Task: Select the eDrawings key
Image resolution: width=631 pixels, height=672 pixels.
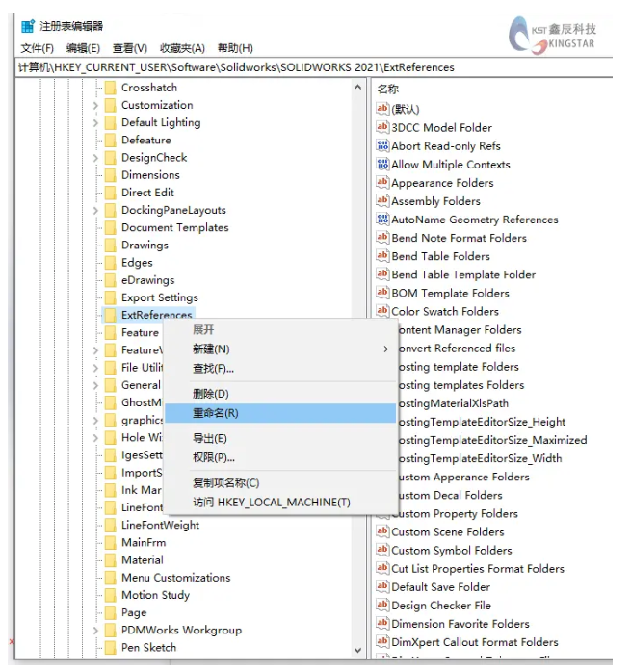Action: (x=148, y=280)
